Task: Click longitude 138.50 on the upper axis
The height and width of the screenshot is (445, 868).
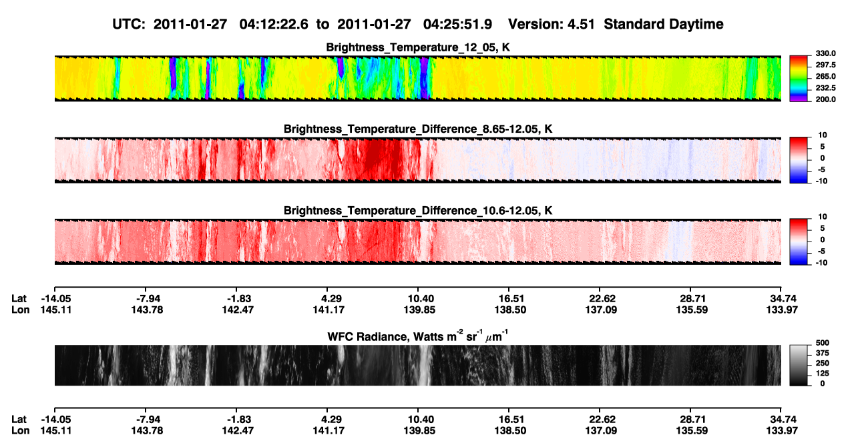Action: tap(510, 310)
